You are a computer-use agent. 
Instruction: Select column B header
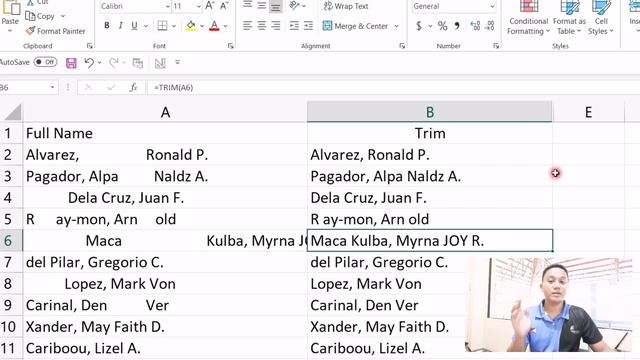click(430, 112)
